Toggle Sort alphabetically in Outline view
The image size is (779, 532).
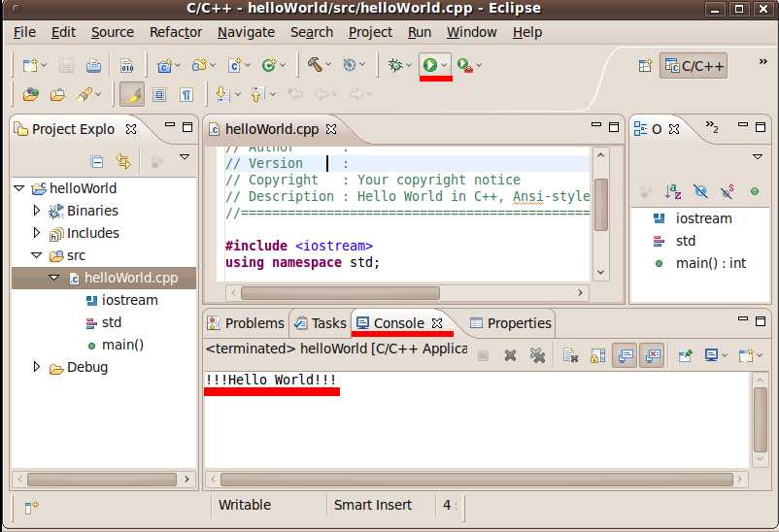pos(673,191)
